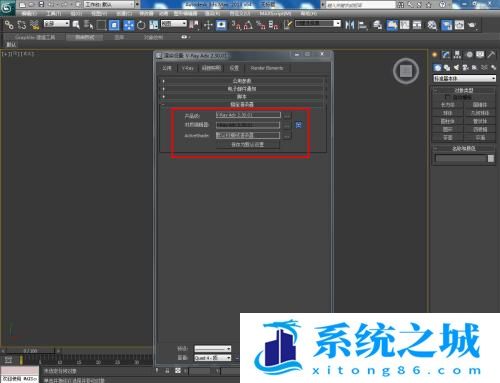
Task: Open the Curve Editor icon
Action: tap(405, 25)
